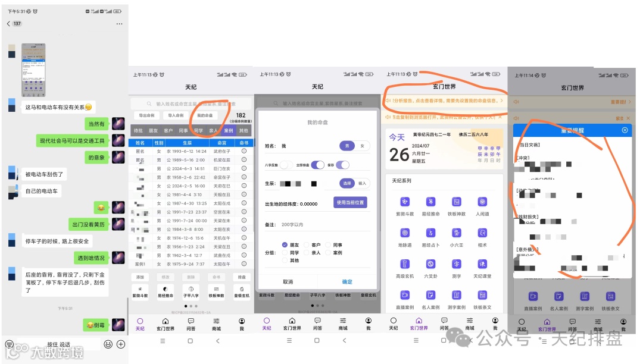Tap 问答 chat-bubble icon on 天纪 list screen

(x=191, y=321)
